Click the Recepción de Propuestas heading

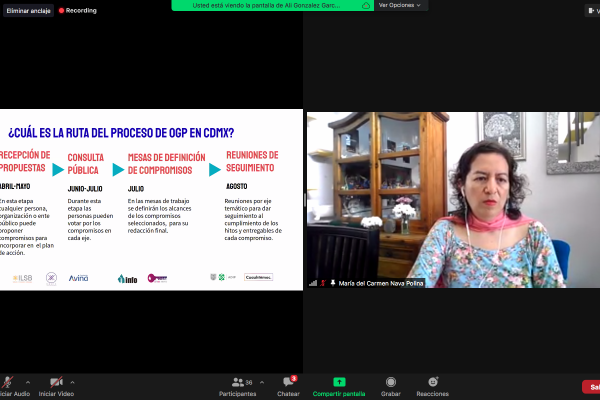pos(25,162)
